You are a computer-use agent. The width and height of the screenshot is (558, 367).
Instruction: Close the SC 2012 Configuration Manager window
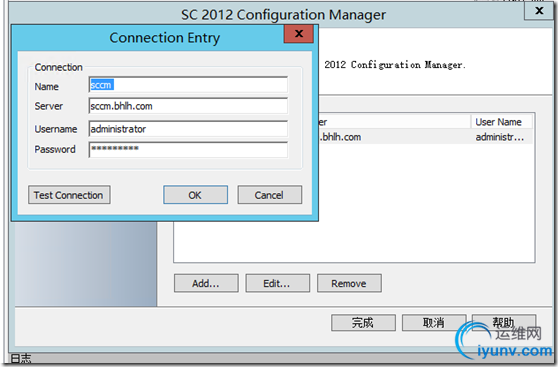pyautogui.click(x=539, y=11)
